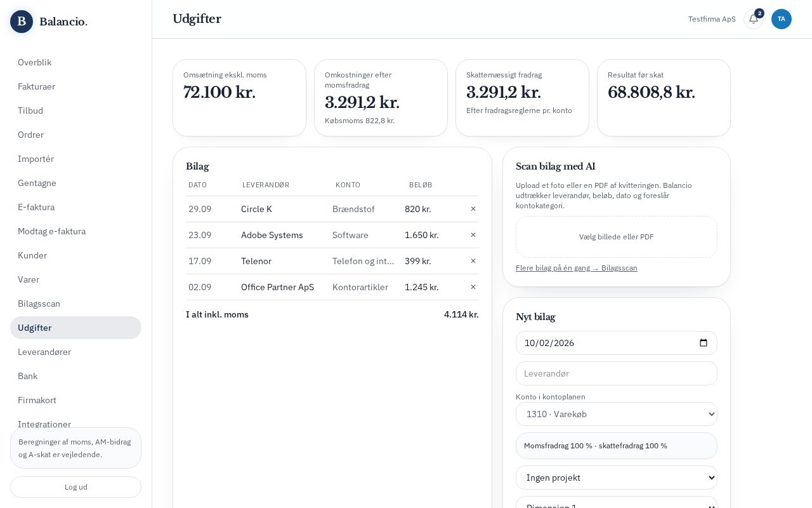Navigate to Bank

[75, 376]
